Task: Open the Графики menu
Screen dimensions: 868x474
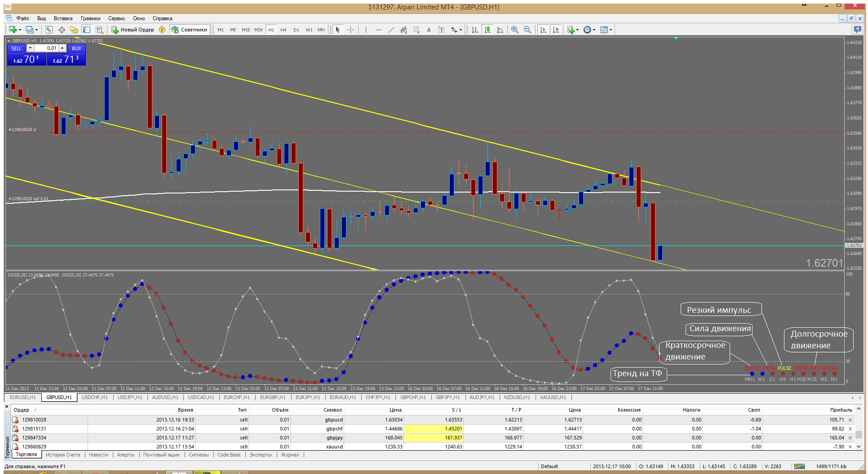Action: pos(90,18)
